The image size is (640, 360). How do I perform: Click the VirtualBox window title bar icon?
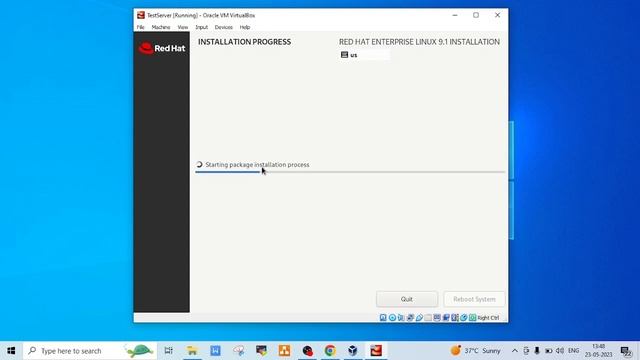click(x=141, y=15)
